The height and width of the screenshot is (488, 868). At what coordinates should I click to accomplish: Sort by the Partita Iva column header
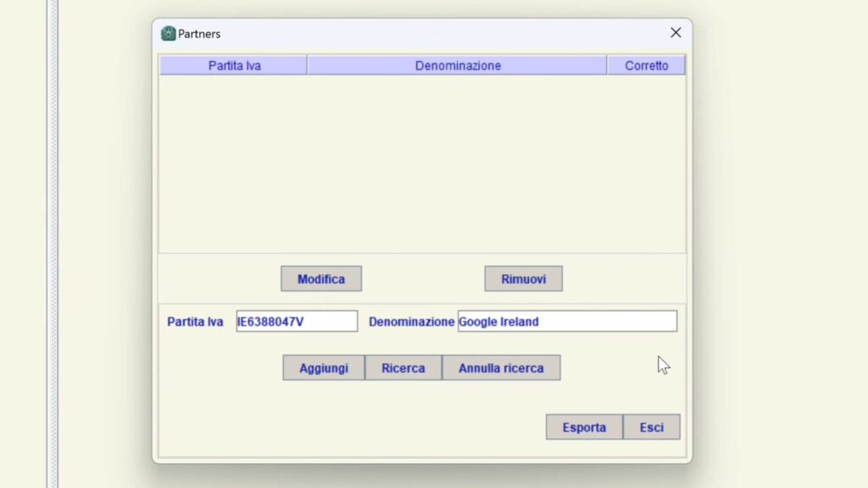234,65
